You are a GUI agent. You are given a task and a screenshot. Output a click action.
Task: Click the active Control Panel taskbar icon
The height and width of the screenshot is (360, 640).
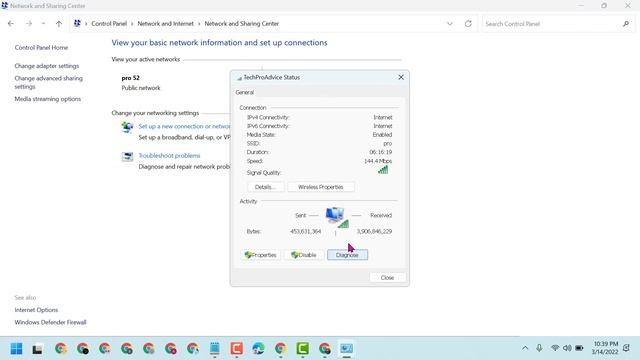point(347,349)
